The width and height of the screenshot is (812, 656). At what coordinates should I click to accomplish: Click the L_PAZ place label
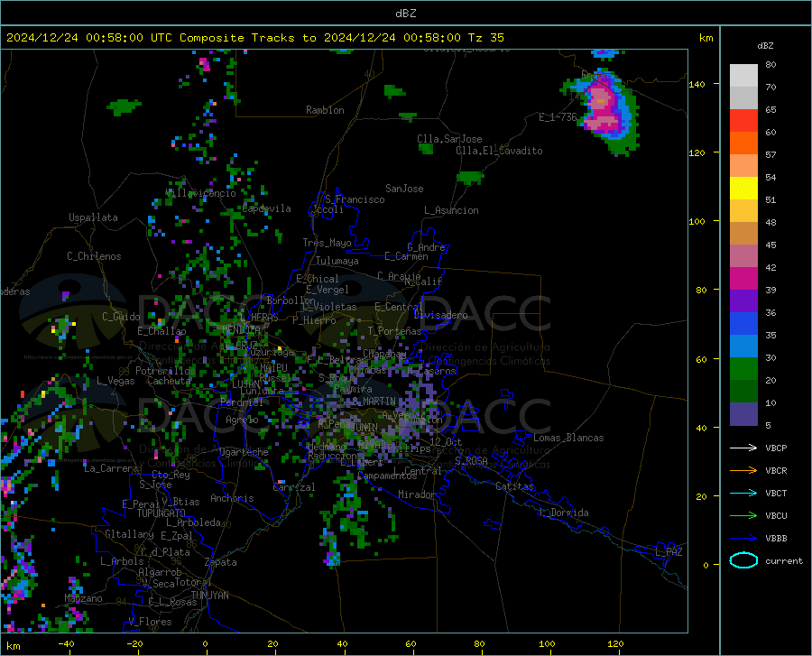coord(669,552)
